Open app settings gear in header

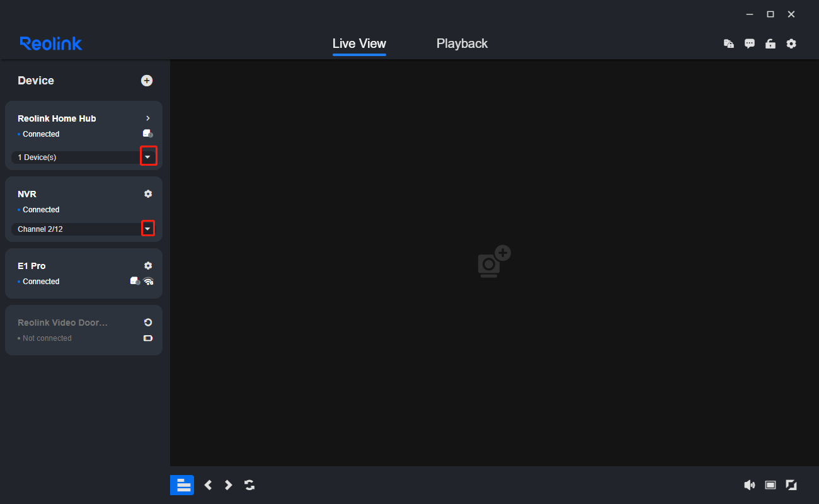pos(791,43)
